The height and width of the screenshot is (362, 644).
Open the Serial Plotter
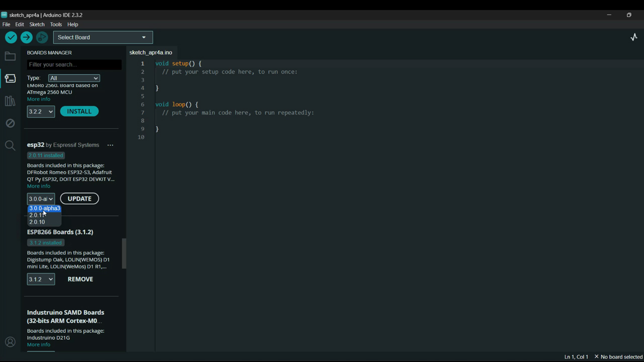click(x=634, y=37)
